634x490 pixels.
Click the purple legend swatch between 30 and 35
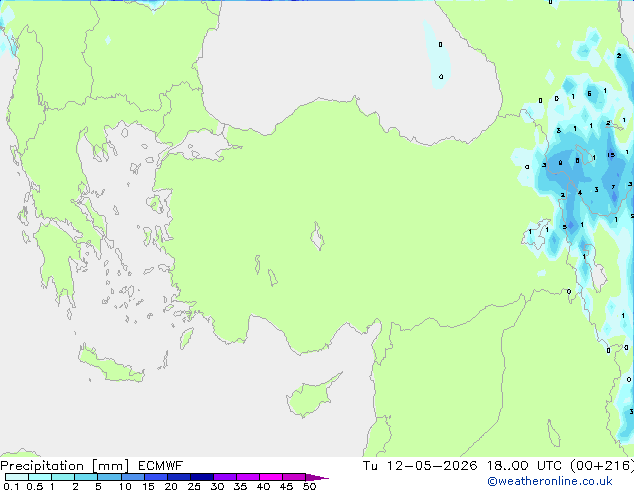225,477
